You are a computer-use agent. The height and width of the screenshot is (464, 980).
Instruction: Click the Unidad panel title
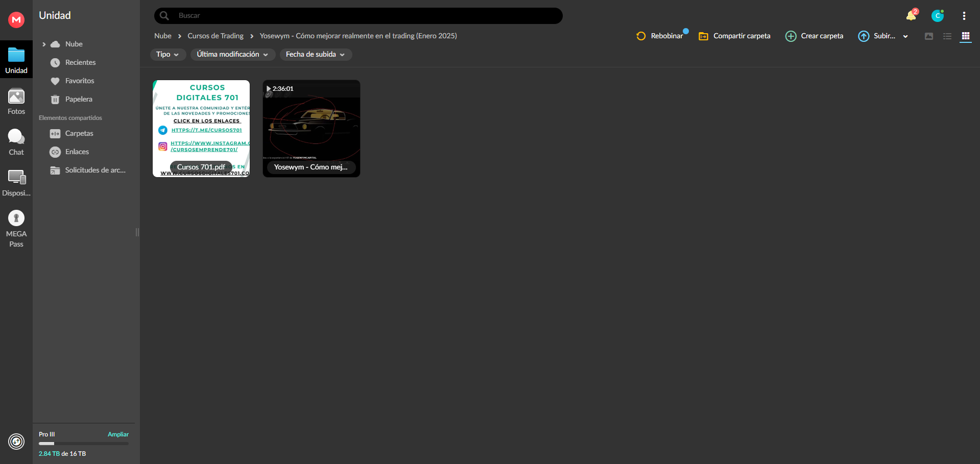coord(55,15)
